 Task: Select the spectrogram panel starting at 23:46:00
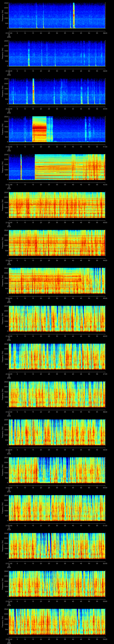point(57,357)
